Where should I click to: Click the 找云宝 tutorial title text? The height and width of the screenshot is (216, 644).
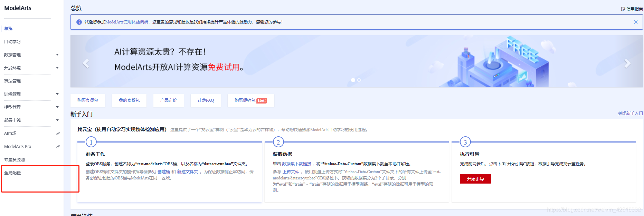click(x=122, y=130)
